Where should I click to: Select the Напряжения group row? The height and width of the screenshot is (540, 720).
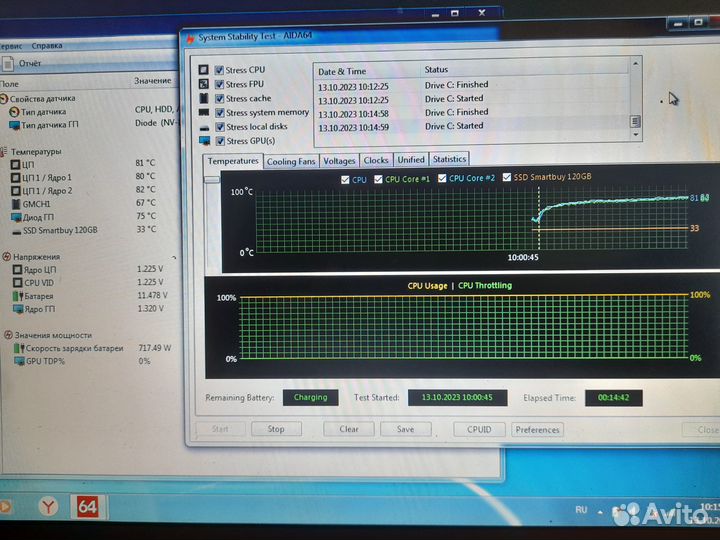tap(36, 257)
